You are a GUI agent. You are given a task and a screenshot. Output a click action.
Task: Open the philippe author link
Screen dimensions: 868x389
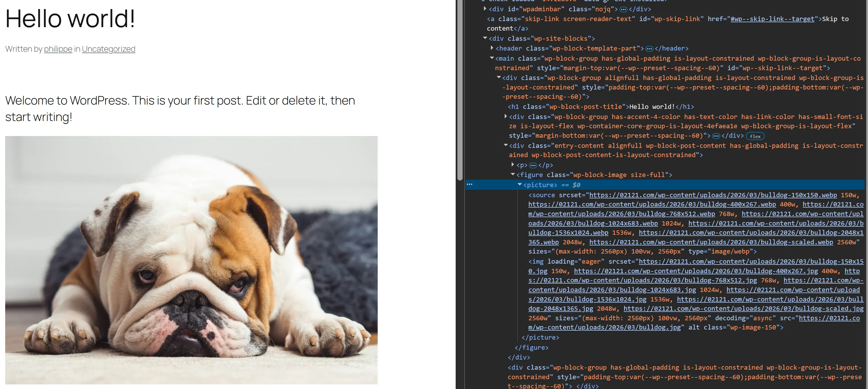58,49
